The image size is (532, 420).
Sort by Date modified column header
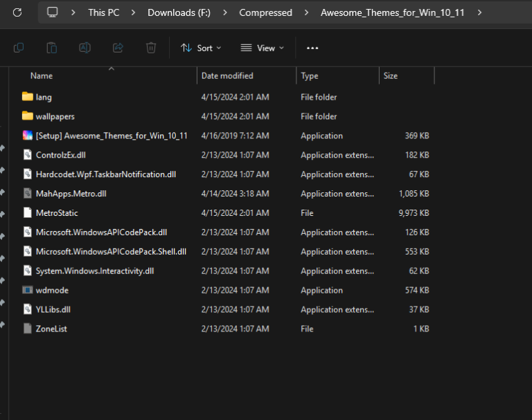227,75
